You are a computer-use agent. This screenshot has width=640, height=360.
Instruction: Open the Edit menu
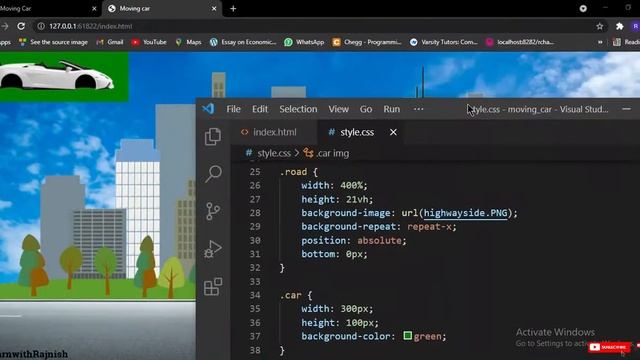[x=260, y=109]
